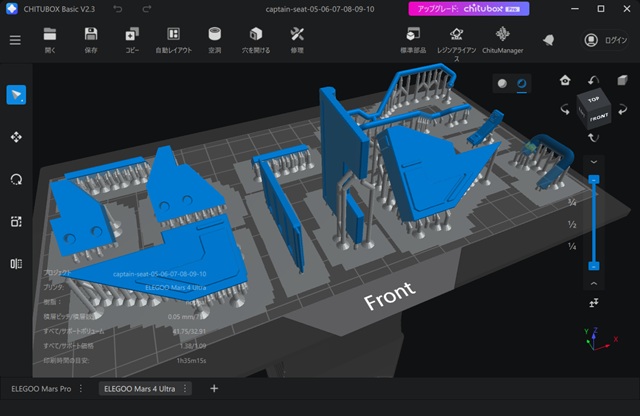Launch ChituManager
This screenshot has width=640, height=416.
502,40
